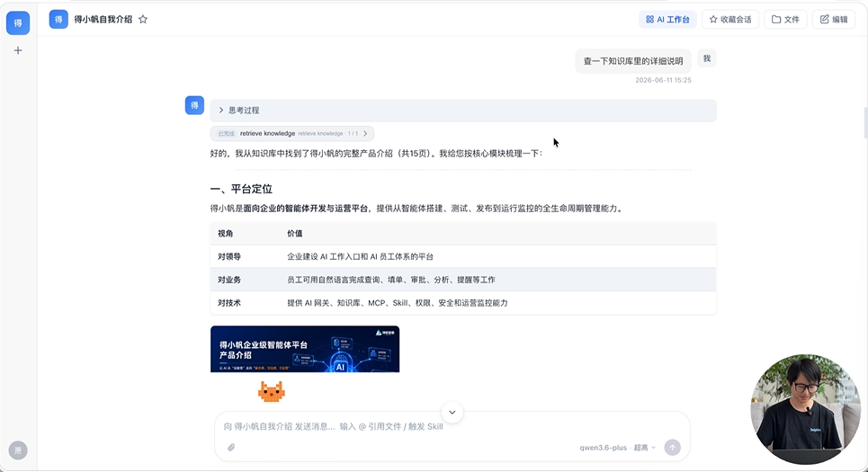Open the qwen3.6-plus model dropdown

click(617, 448)
